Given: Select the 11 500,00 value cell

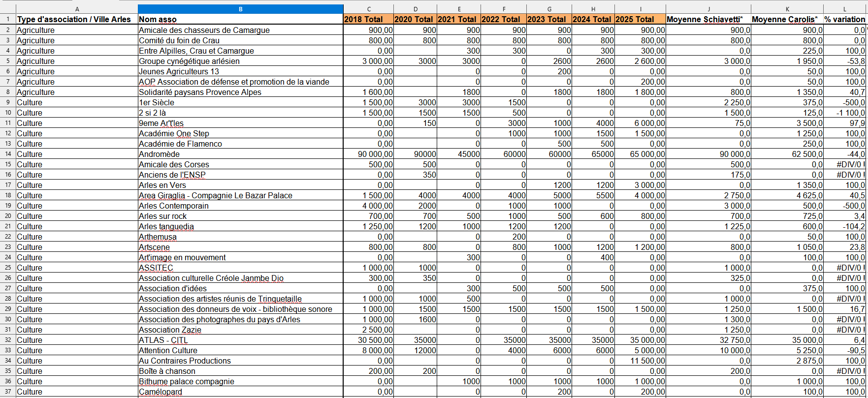Looking at the screenshot, I should coord(640,361).
